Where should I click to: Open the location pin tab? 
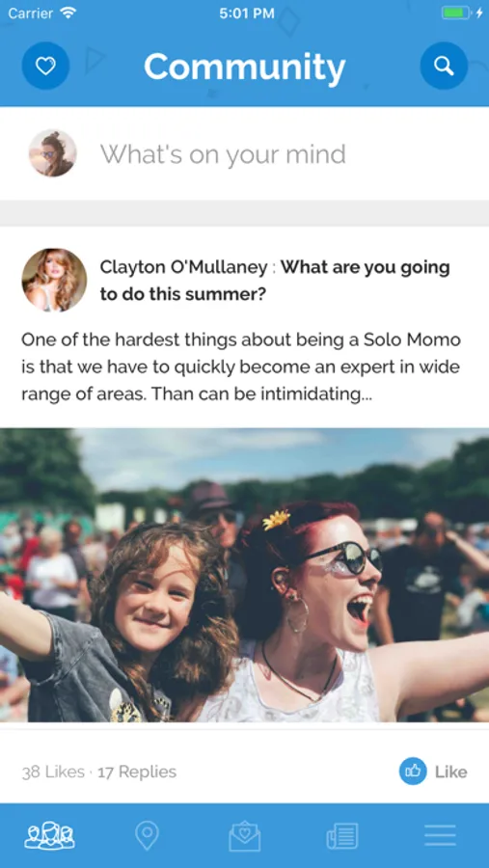(147, 835)
